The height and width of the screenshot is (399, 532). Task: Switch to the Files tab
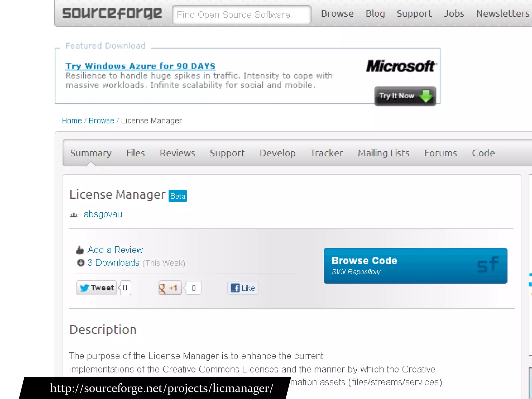(x=136, y=153)
